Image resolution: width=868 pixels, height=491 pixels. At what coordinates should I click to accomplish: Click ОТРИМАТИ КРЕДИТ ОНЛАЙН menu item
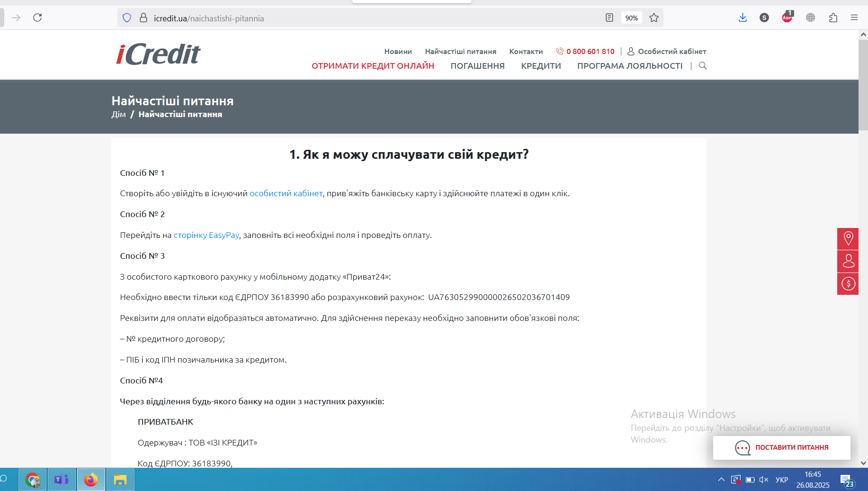click(x=373, y=66)
